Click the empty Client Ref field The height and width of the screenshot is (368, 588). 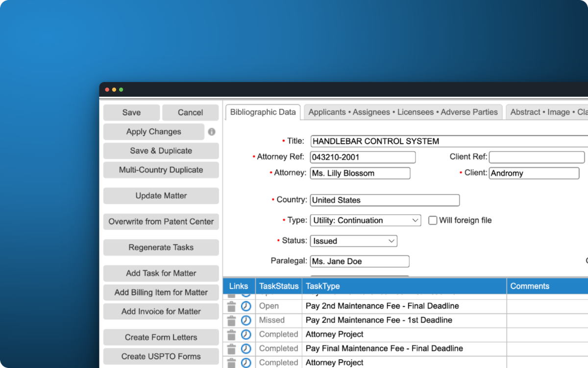tap(537, 157)
